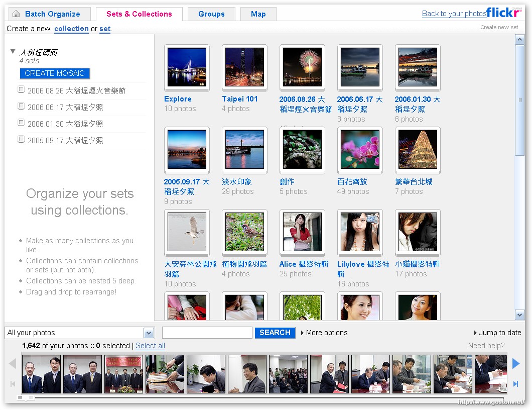Image resolution: width=532 pixels, height=410 pixels.
Task: Switch to the Groups tab
Action: [211, 14]
